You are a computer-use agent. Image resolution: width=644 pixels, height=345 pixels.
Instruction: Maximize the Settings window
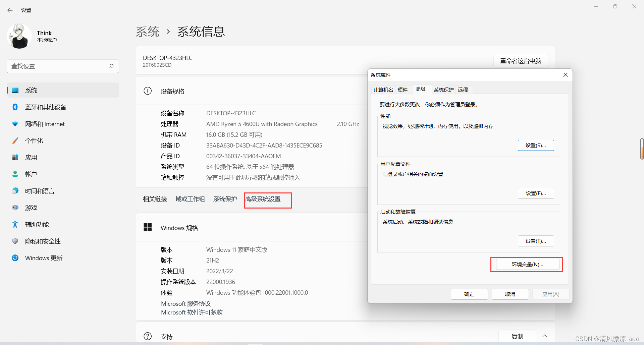tap(615, 6)
